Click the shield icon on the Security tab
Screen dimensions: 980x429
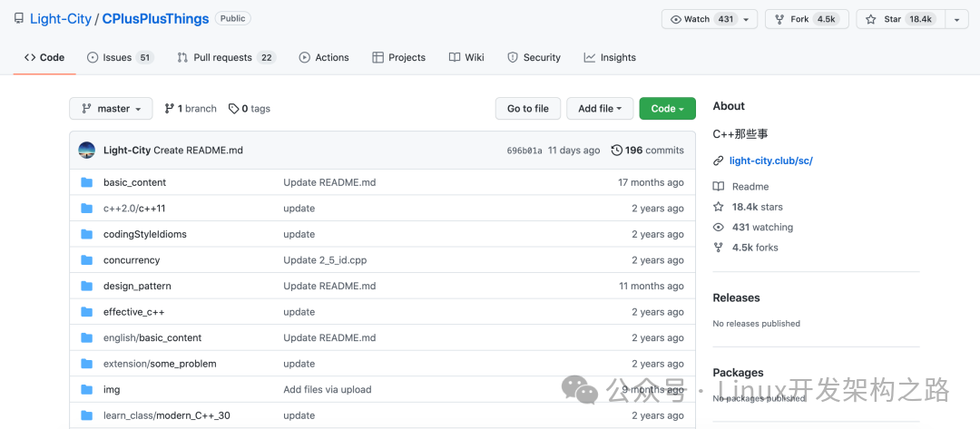(x=513, y=57)
